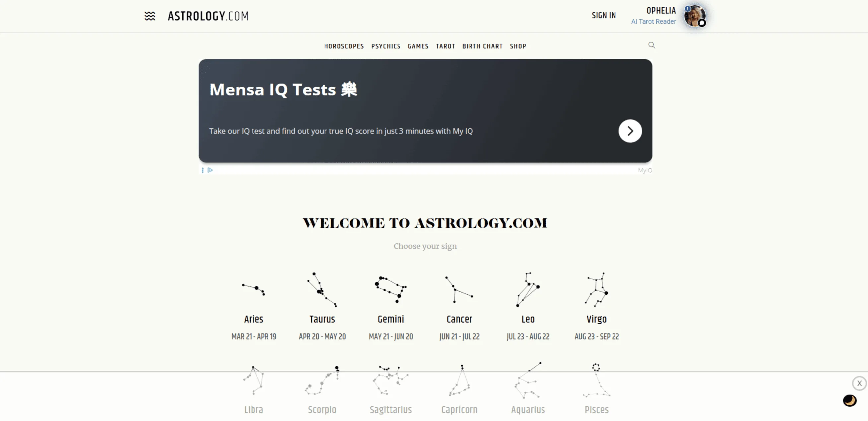Image resolution: width=868 pixels, height=421 pixels.
Task: Open the PSYCHICS menu
Action: coord(386,46)
